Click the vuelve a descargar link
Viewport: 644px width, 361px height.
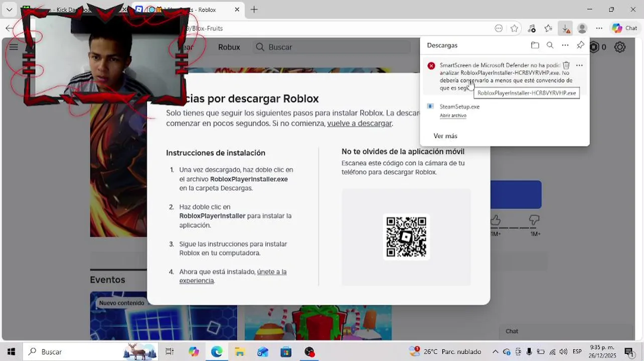pyautogui.click(x=359, y=123)
